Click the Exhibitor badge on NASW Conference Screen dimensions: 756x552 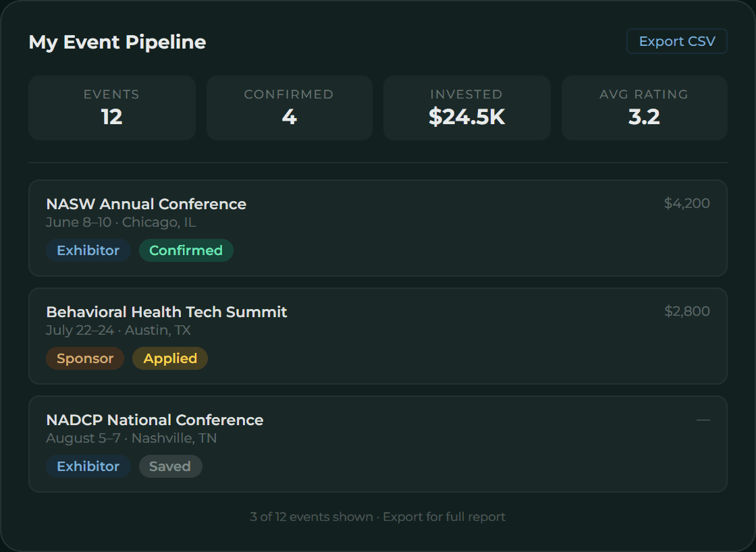88,250
